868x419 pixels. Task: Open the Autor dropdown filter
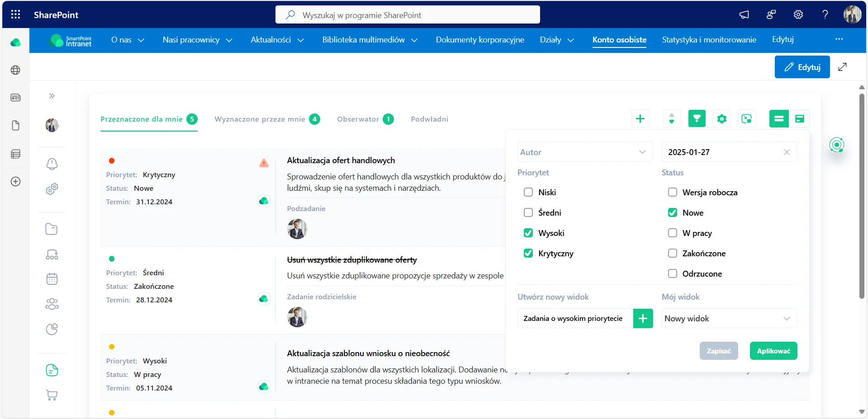(585, 152)
